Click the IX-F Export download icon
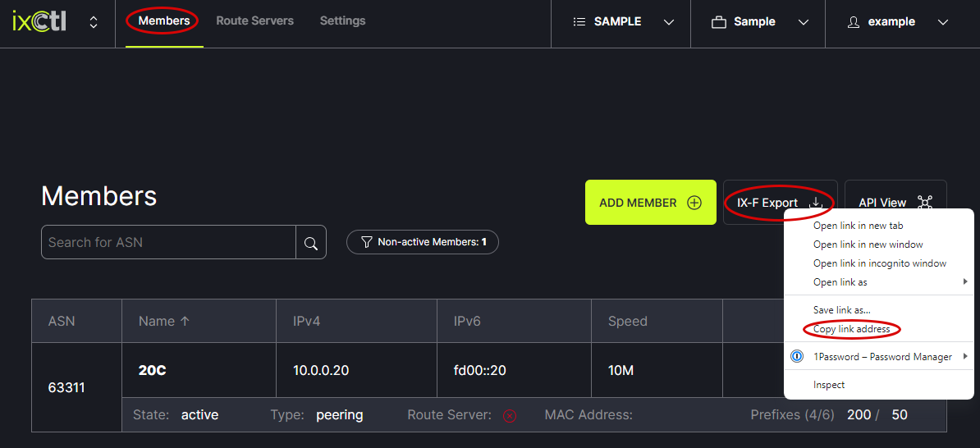 816,203
